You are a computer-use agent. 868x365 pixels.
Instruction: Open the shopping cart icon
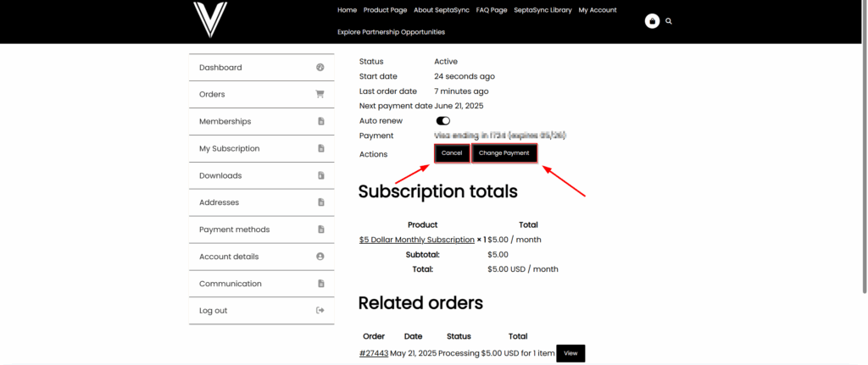tap(652, 21)
